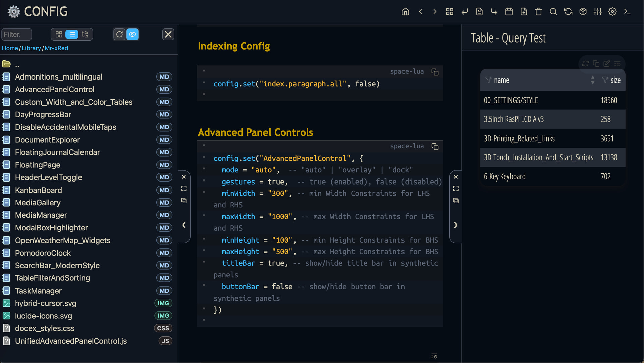This screenshot has width=644, height=363.
Task: Sort table by name column arrows
Action: tap(592, 80)
